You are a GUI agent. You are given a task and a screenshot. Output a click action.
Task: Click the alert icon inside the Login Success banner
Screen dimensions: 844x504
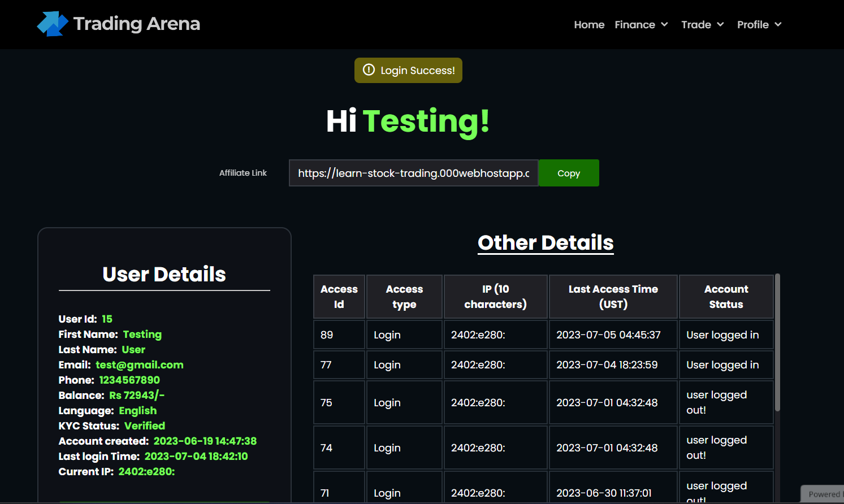tap(369, 70)
